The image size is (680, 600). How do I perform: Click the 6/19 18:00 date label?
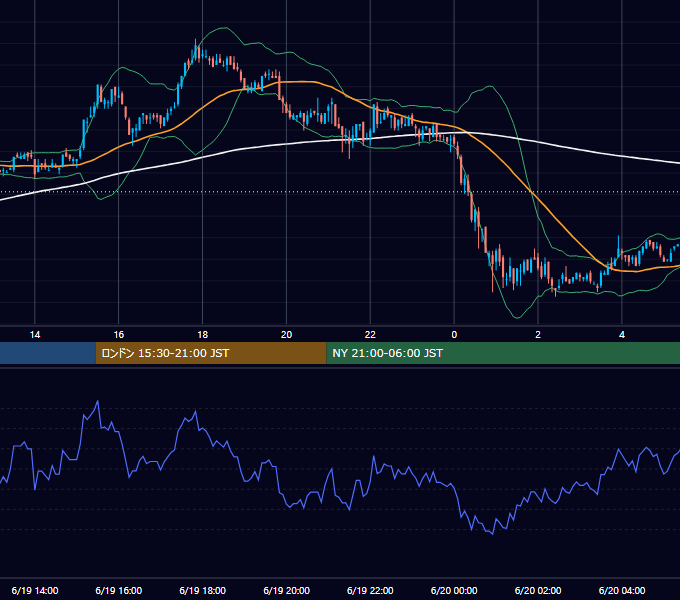tap(203, 590)
